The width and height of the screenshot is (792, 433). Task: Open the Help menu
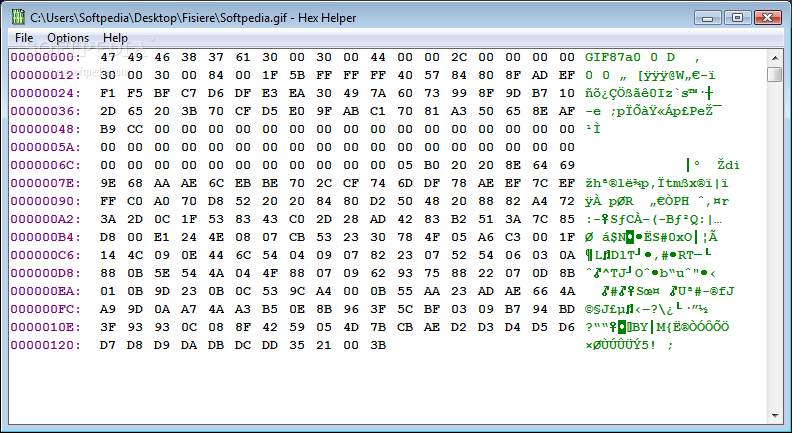coord(115,38)
